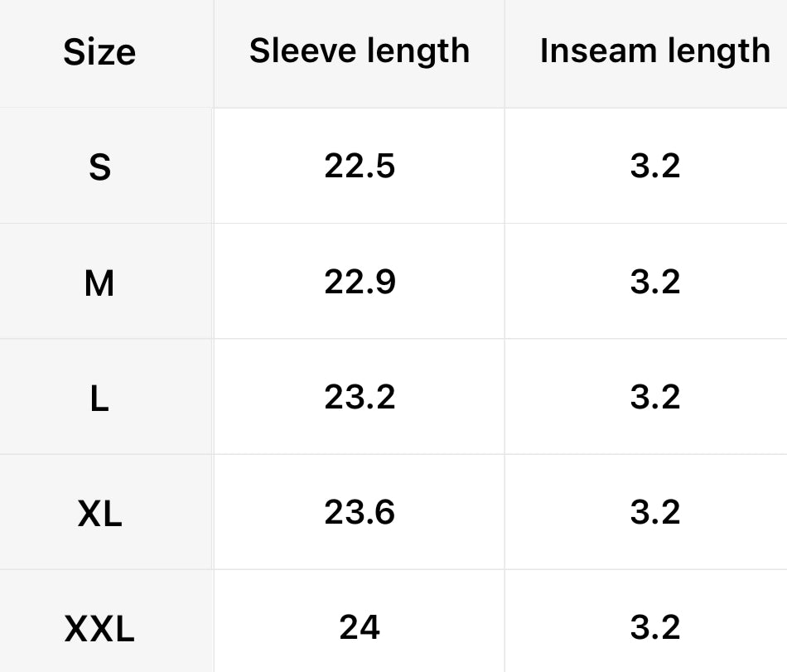Click the inseam length value for size S

coord(654,167)
